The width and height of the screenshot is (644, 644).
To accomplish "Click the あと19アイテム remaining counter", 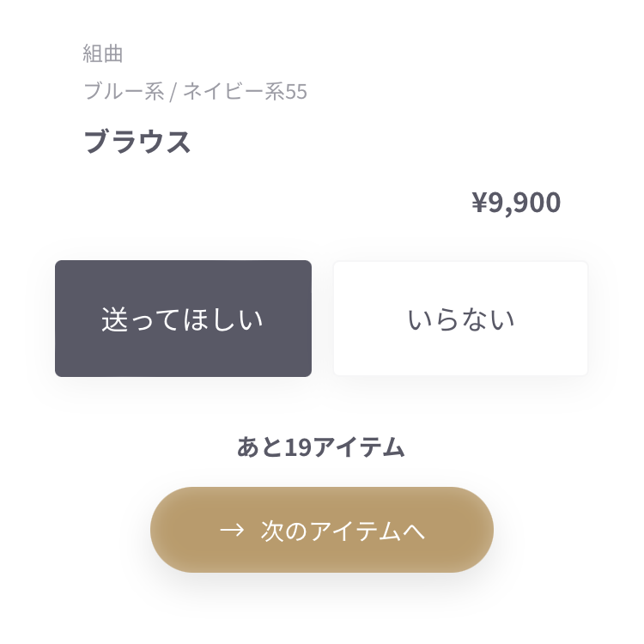I will pos(321,447).
